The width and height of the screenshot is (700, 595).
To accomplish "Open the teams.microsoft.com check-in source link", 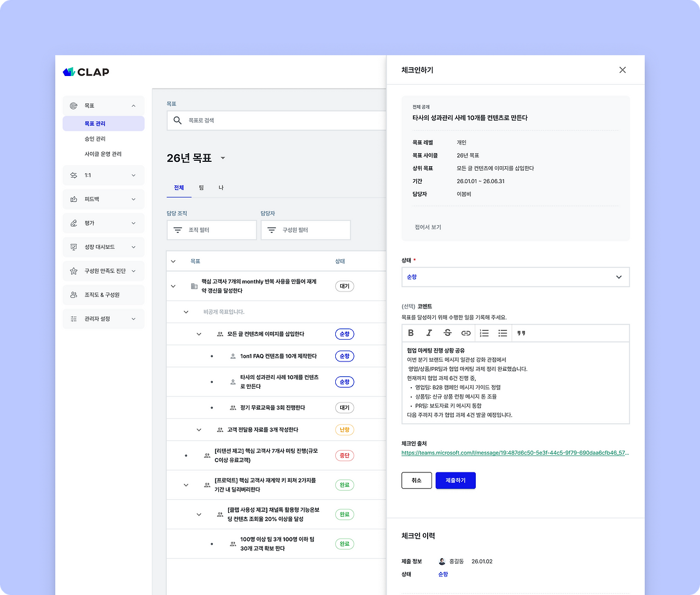I will pyautogui.click(x=515, y=453).
